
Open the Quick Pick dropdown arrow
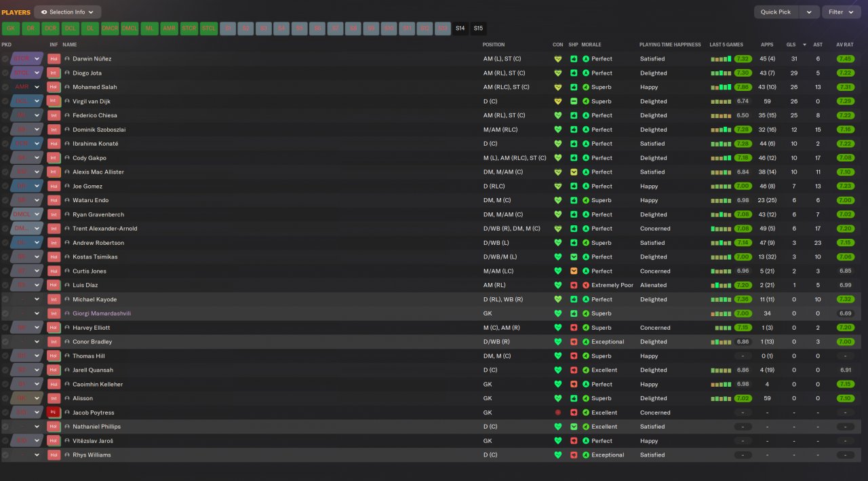click(x=809, y=12)
